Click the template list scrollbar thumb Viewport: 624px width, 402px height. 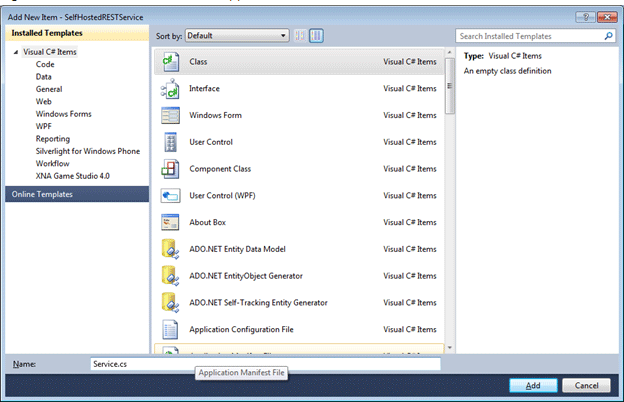tap(449, 86)
